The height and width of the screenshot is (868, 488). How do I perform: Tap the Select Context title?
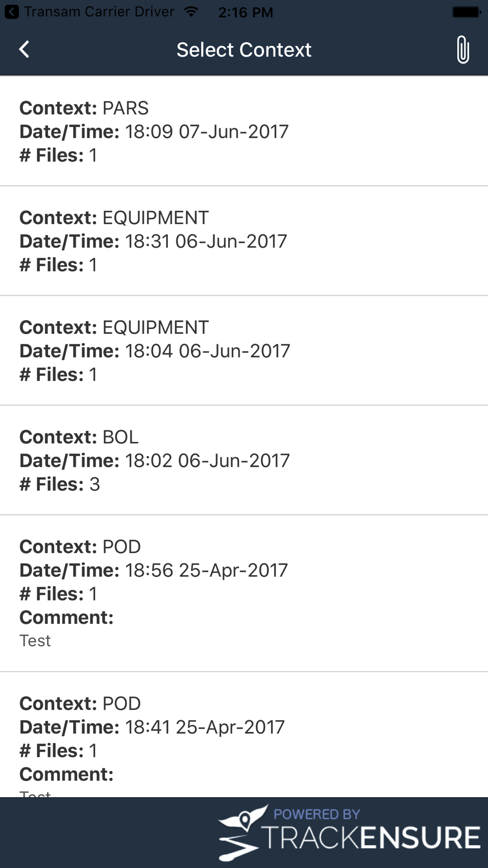point(244,49)
